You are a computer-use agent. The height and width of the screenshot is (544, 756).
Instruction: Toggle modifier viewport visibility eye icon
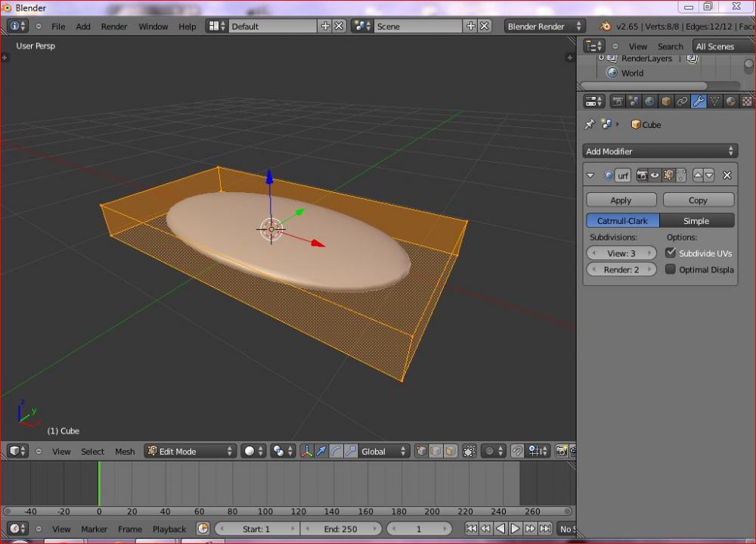(655, 176)
